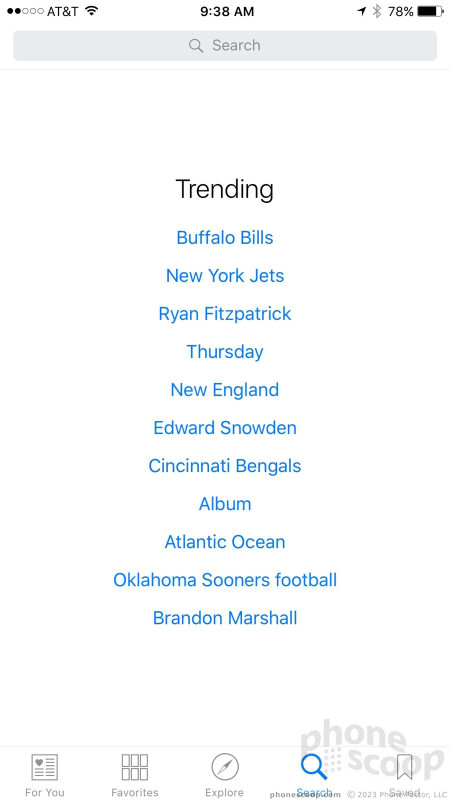450x800 pixels.
Task: Select the Search magnifier tab icon
Action: [x=314, y=767]
